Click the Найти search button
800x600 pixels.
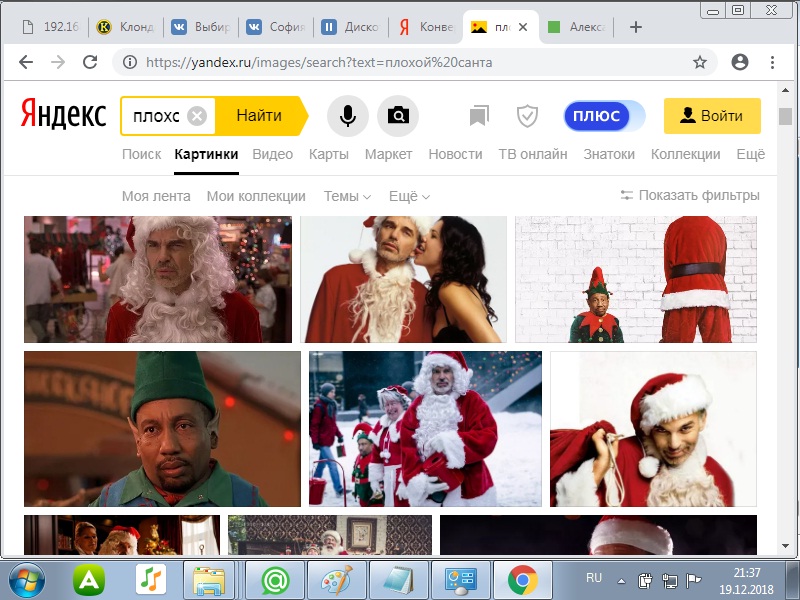pyautogui.click(x=261, y=116)
